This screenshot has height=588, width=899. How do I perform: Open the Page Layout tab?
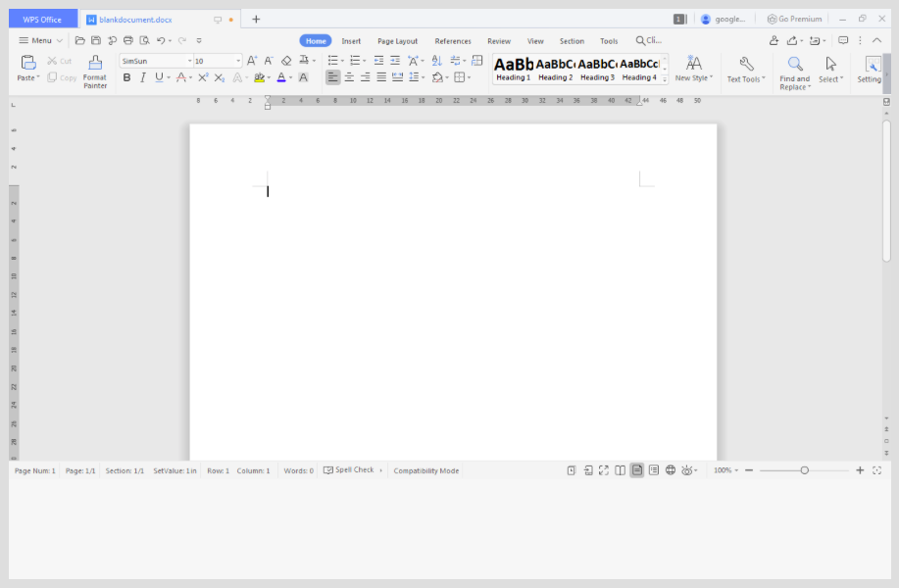click(397, 41)
